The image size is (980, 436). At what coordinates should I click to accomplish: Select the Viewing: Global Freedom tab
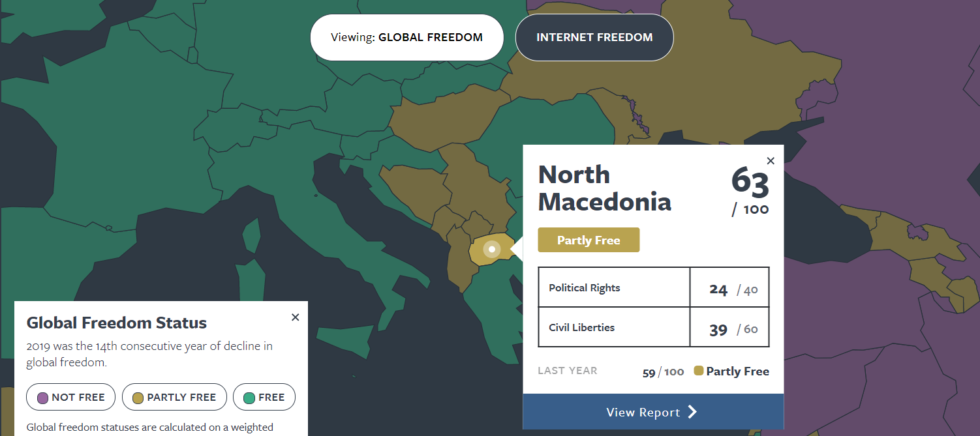coord(407,37)
